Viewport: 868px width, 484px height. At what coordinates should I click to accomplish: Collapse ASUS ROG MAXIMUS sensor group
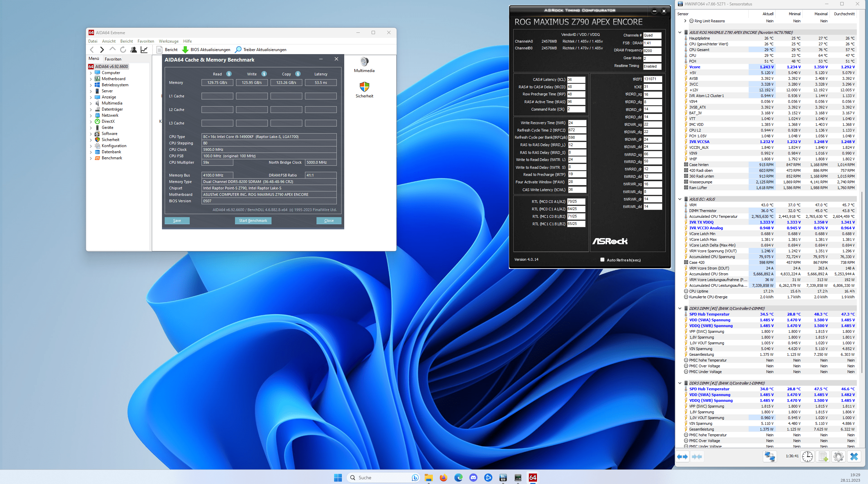pos(680,32)
